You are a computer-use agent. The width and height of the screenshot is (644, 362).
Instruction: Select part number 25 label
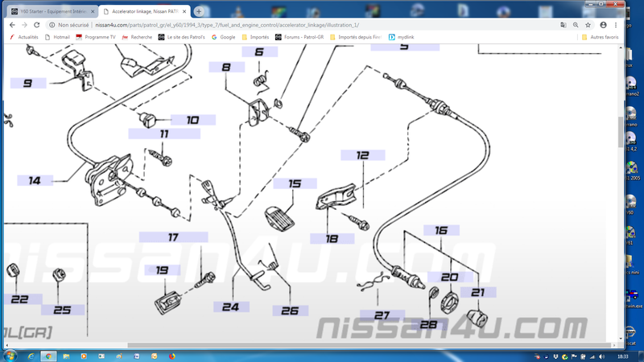pyautogui.click(x=63, y=310)
